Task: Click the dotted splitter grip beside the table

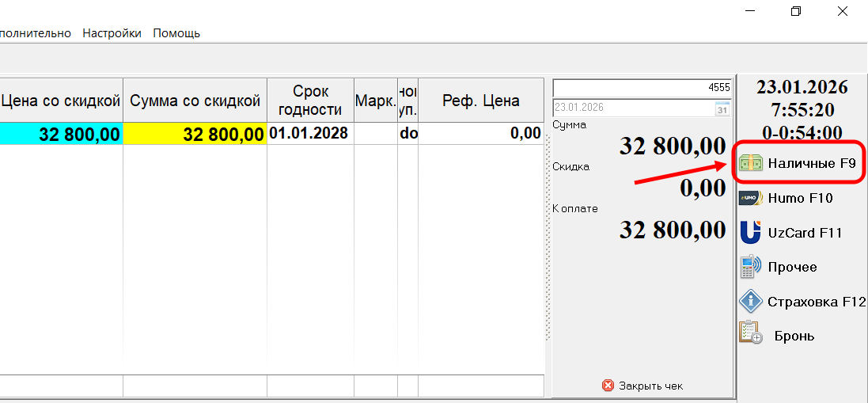Action: [x=548, y=238]
